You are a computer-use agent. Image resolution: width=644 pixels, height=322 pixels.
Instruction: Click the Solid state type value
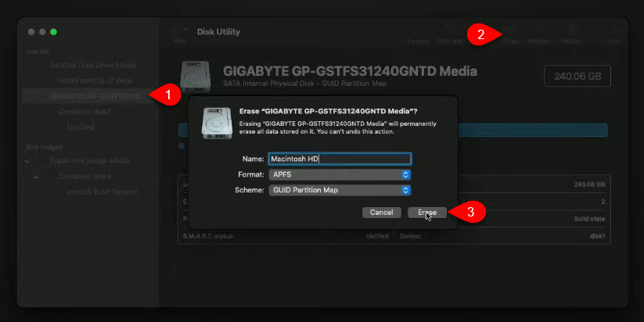pos(589,219)
